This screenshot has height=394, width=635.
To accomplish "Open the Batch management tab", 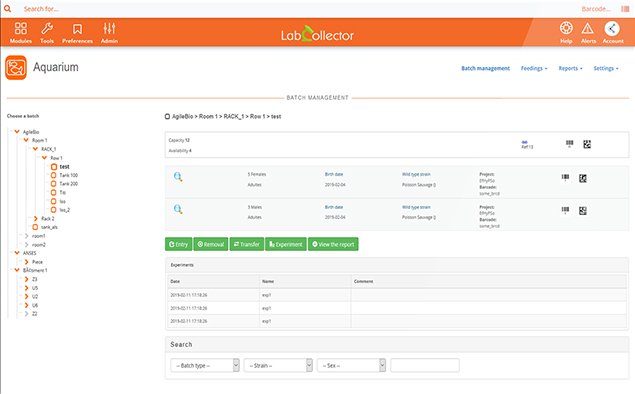I will tap(486, 68).
